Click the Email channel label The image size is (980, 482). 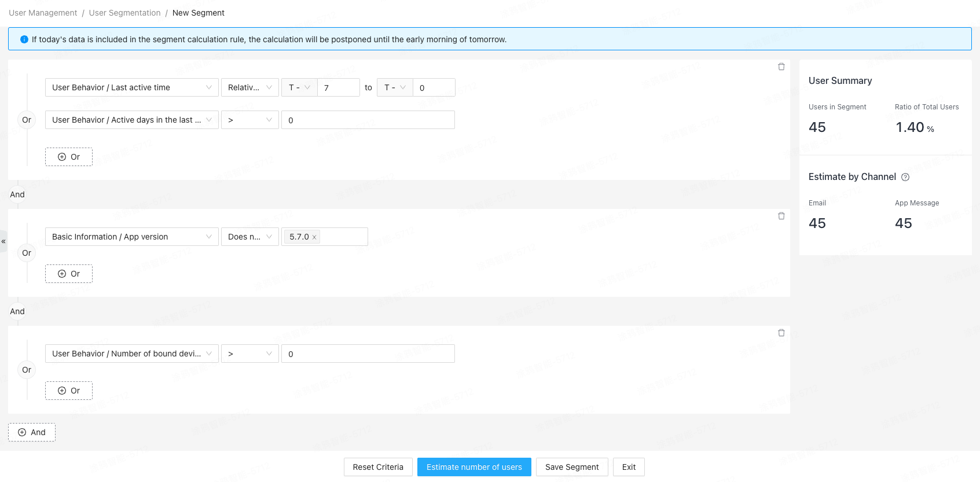817,203
